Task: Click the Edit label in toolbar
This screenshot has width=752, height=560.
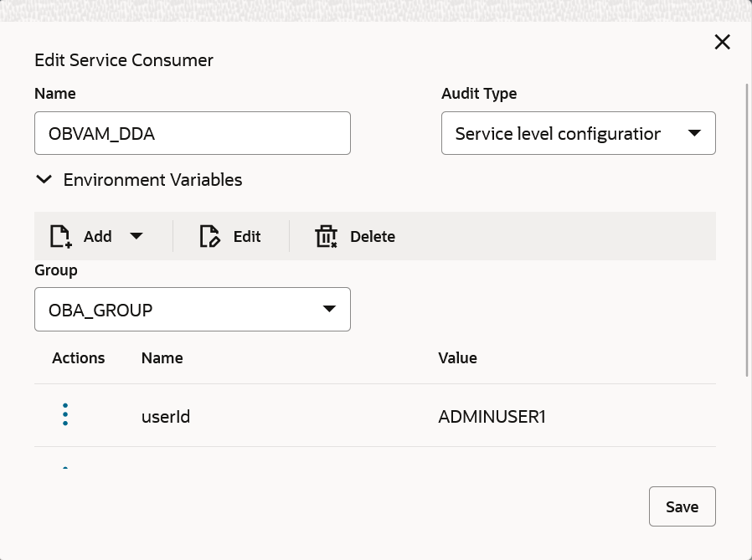Action: [247, 236]
